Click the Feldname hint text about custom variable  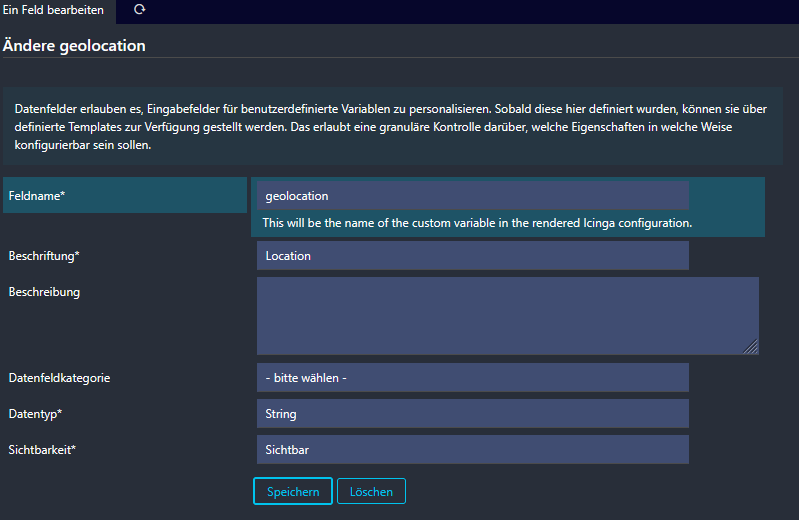[477, 222]
